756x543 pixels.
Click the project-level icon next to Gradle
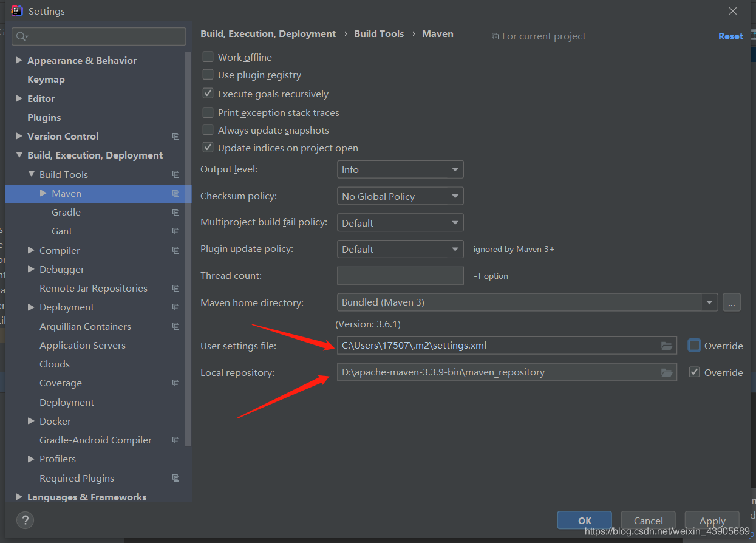[175, 213]
